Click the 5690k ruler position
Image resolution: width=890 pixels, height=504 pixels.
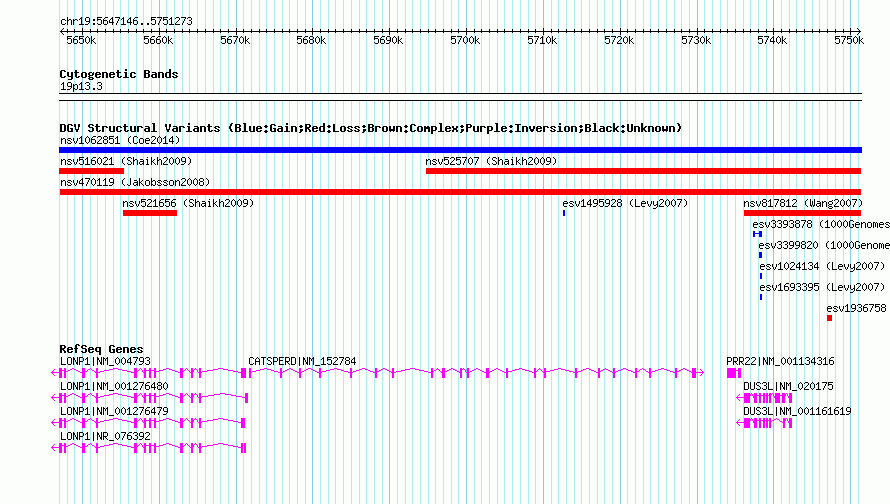(x=388, y=40)
